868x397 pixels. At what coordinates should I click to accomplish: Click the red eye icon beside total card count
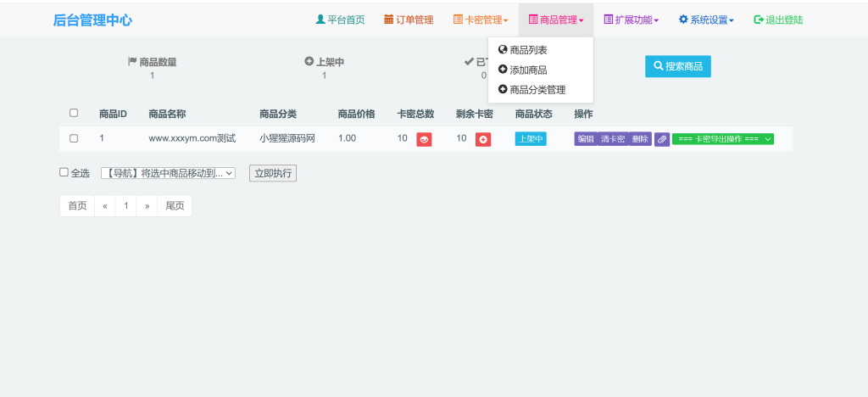(x=424, y=139)
